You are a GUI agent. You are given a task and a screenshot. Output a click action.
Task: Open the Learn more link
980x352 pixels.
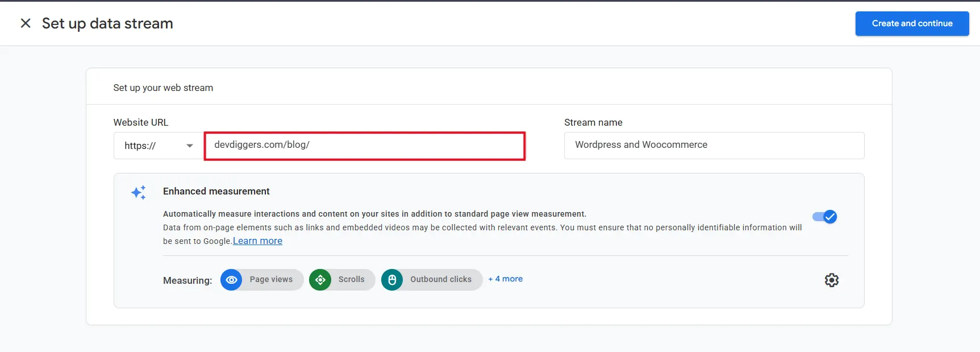tap(257, 241)
